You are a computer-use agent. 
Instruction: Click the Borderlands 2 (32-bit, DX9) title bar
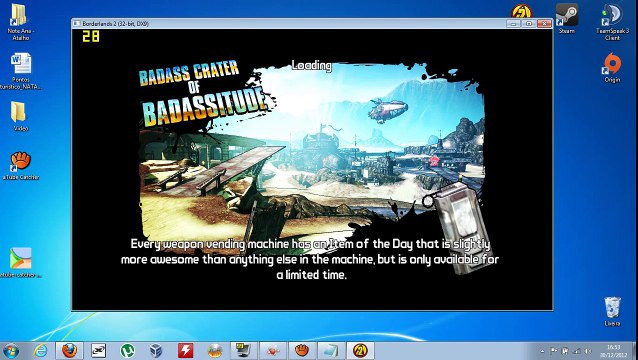click(x=312, y=24)
